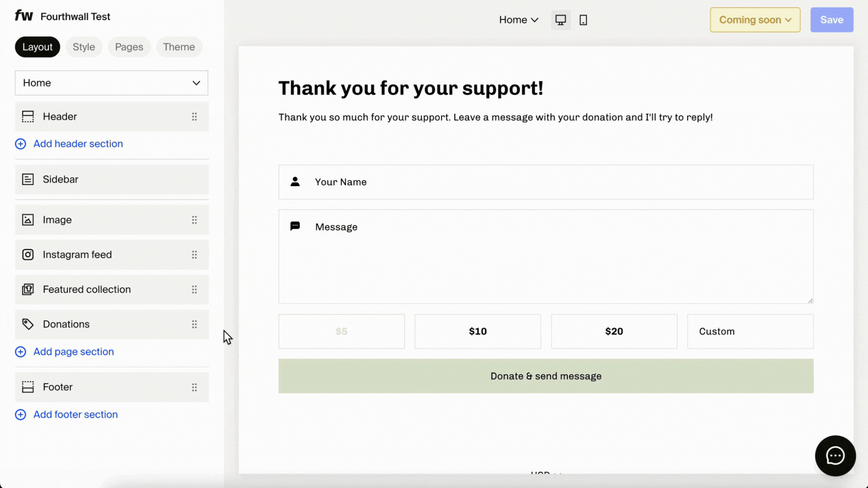The image size is (868, 488).
Task: Grab the Header row drag handle
Action: pyautogui.click(x=194, y=116)
